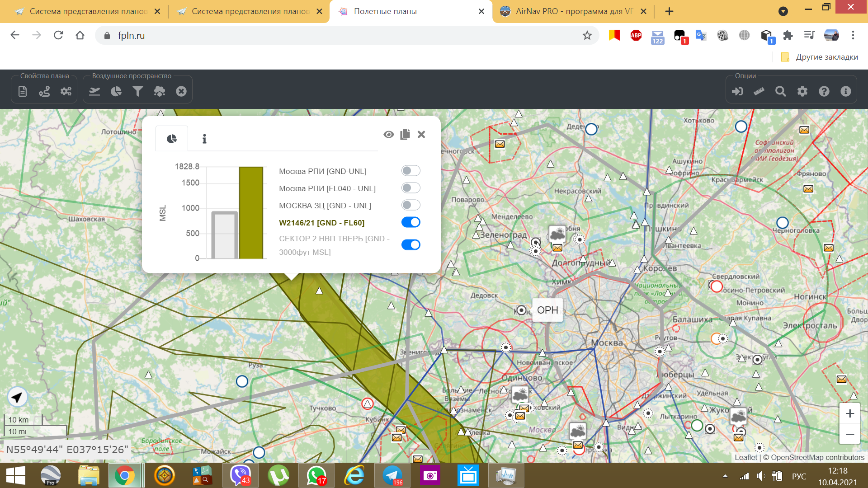The image size is (868, 488).
Task: Switch to the info tab in popup
Action: (x=204, y=139)
